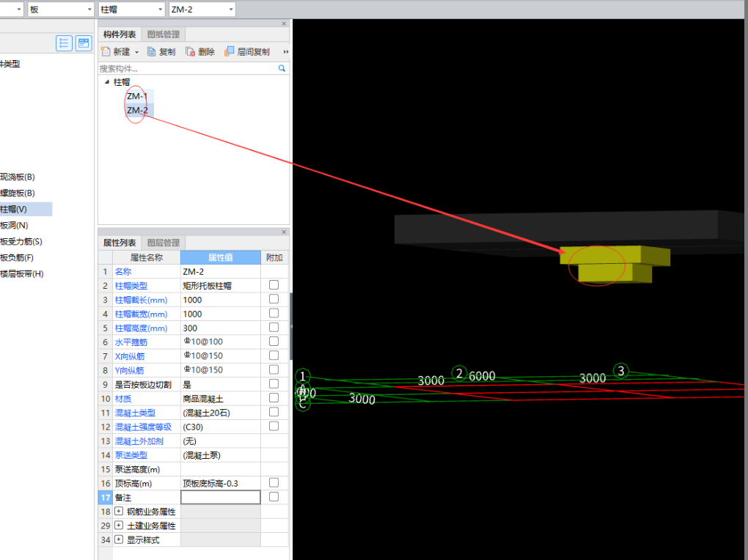This screenshot has width=748, height=560.
Task: Click the search magnifier icon
Action: tap(282, 68)
